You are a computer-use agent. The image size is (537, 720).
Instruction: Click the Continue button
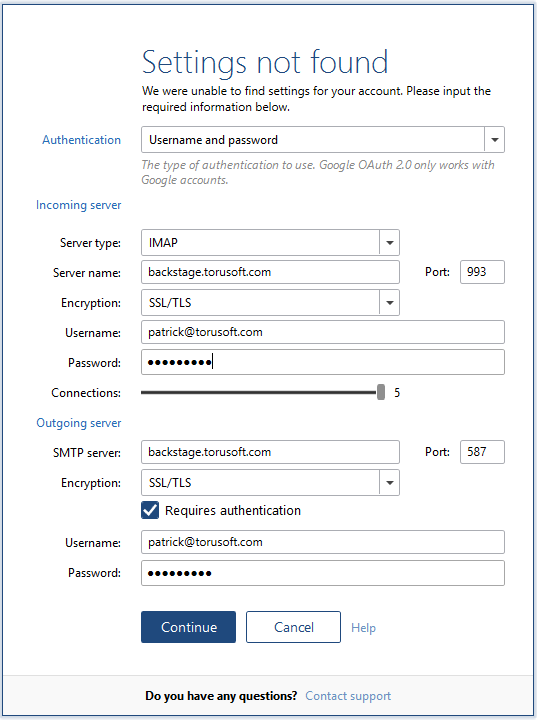click(x=188, y=627)
